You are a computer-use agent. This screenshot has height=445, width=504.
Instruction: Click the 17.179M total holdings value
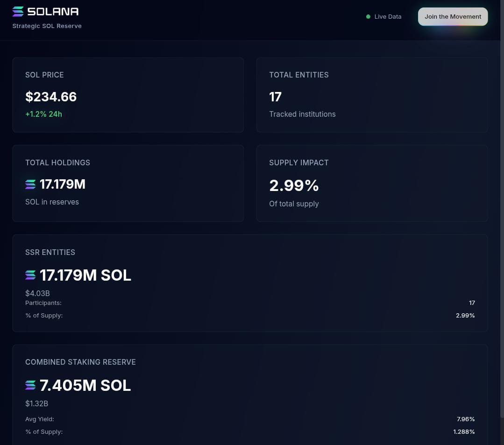click(62, 184)
